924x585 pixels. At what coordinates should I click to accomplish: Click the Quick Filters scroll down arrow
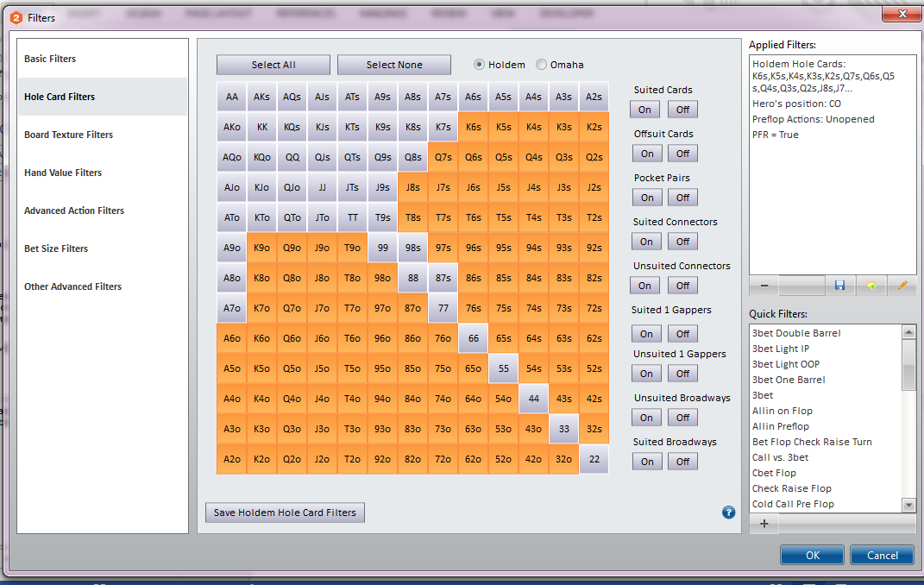(x=908, y=505)
